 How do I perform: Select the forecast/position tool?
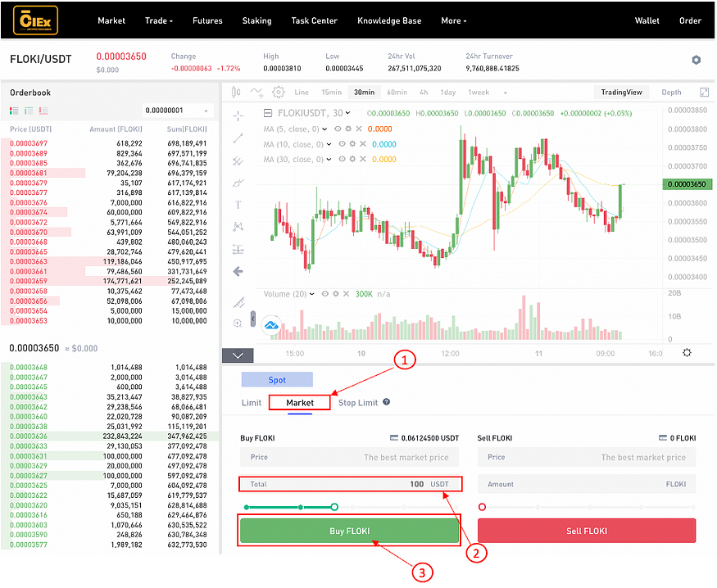[x=238, y=249]
